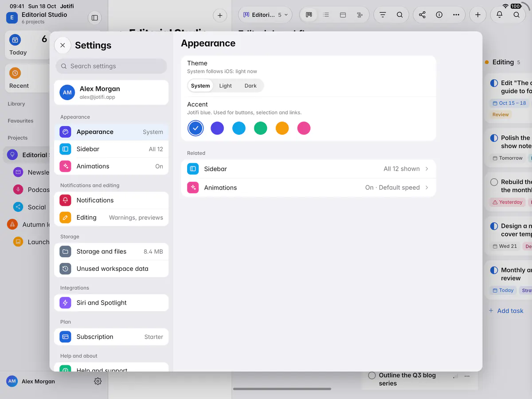This screenshot has height=399, width=532.
Task: Click search icon beside the notification bell
Action: coord(516,15)
